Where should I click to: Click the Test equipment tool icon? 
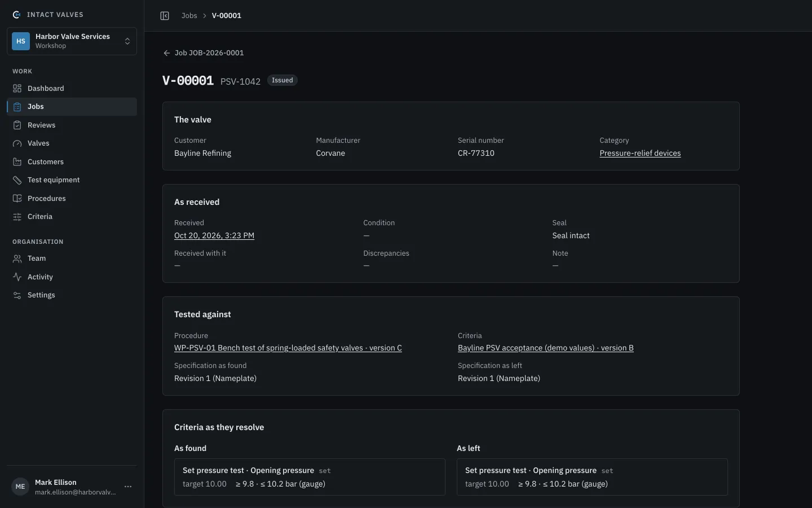tap(17, 180)
